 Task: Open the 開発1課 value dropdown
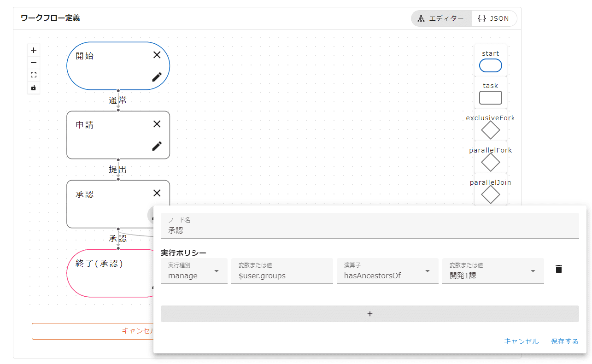[492, 271]
